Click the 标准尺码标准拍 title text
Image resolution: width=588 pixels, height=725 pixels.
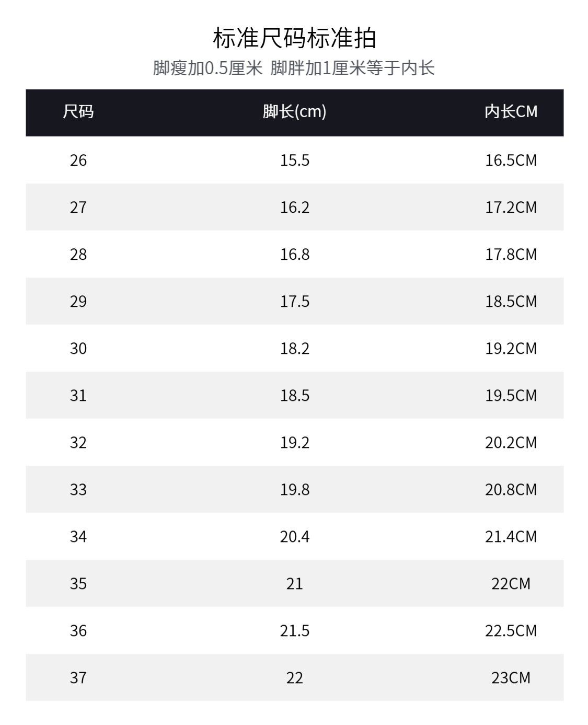(x=294, y=38)
